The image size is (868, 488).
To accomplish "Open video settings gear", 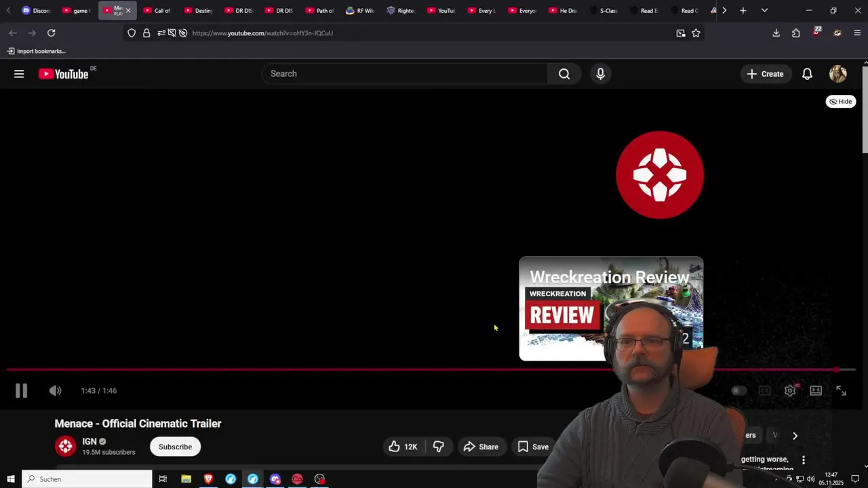I will tap(790, 390).
